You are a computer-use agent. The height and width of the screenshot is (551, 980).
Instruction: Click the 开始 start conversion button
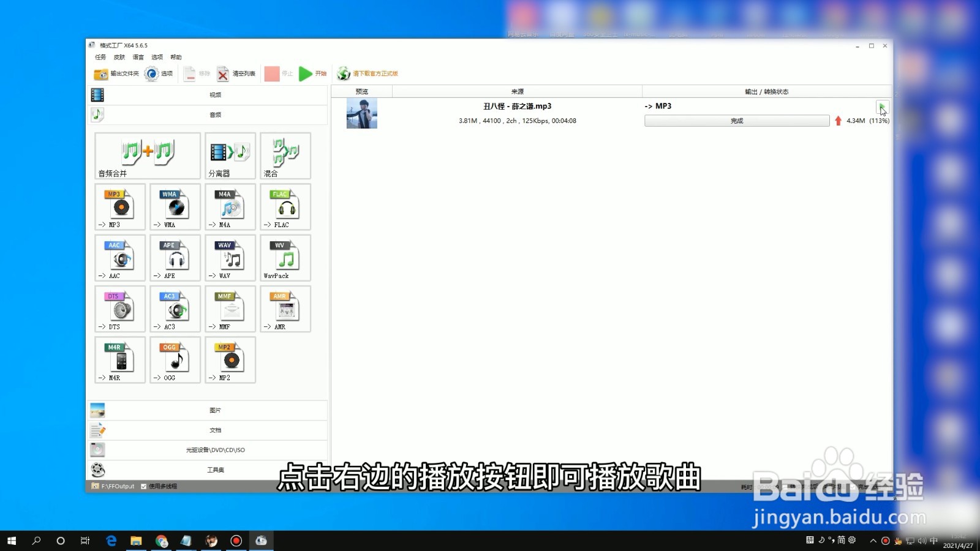(x=312, y=74)
